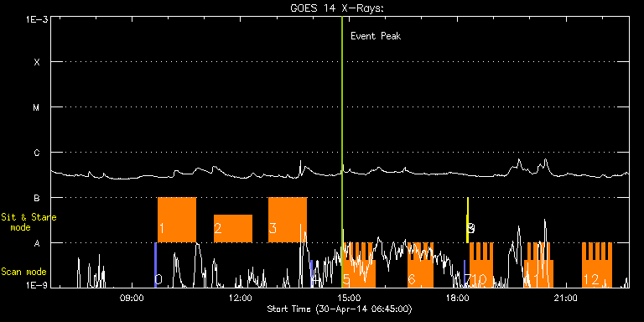Click the M flare class label

click(37, 107)
